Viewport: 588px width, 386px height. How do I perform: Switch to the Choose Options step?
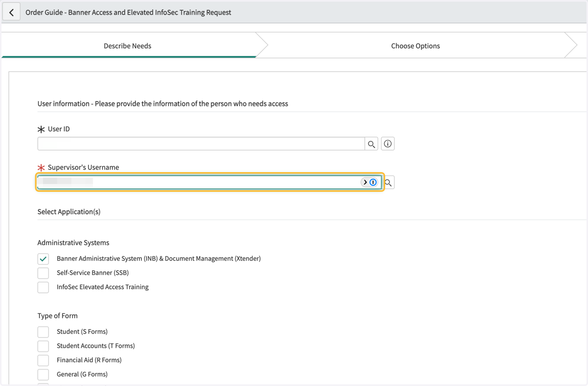coord(416,46)
